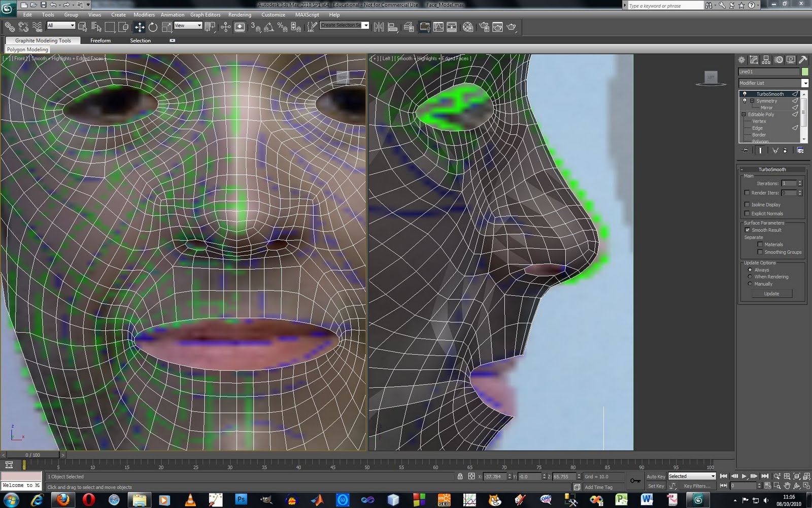
Task: Open the object color swatch beside Line01
Action: click(x=804, y=72)
